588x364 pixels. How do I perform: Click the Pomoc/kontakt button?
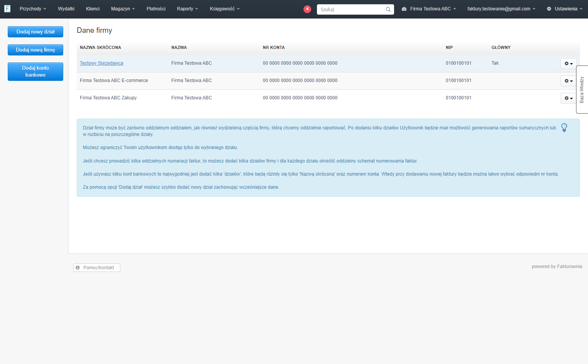tap(97, 268)
